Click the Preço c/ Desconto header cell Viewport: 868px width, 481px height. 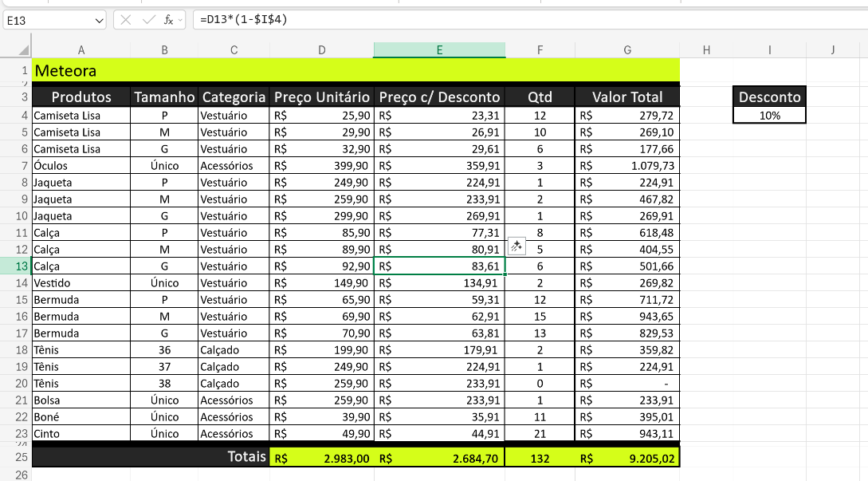(x=439, y=97)
